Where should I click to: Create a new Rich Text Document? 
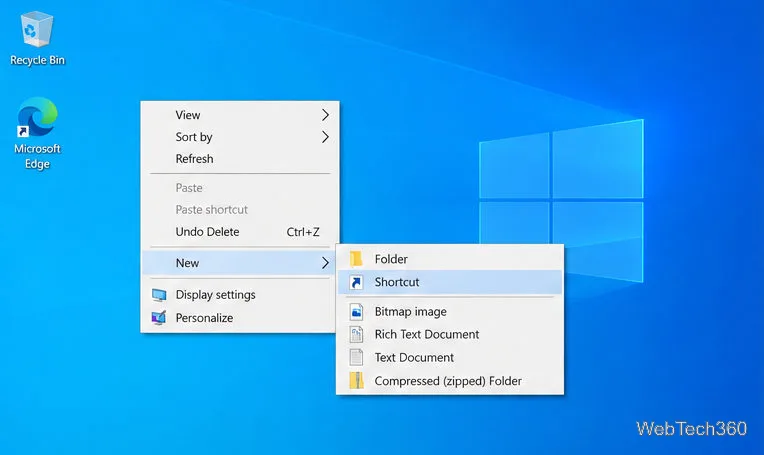coord(450,334)
